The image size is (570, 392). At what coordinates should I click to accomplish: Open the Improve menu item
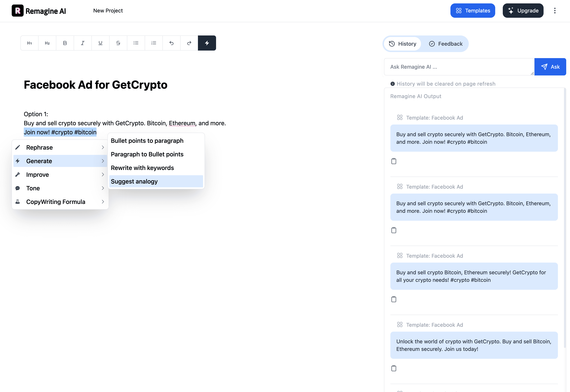(x=60, y=175)
